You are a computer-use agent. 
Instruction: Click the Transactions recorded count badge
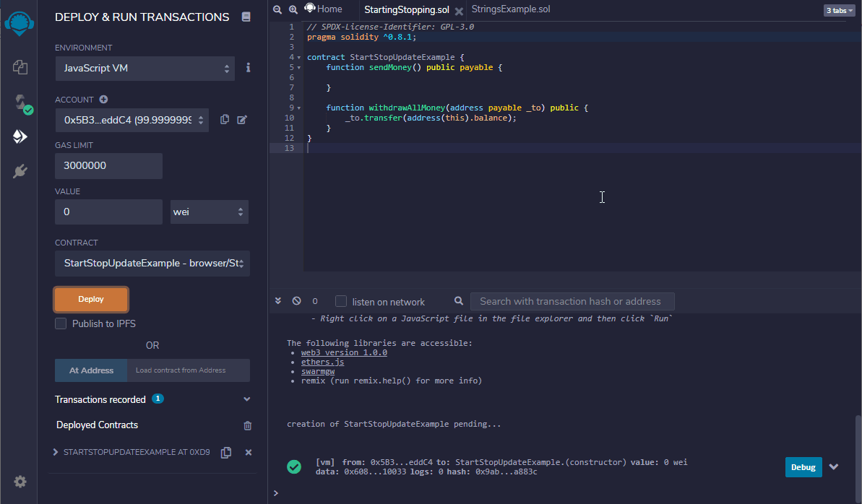[158, 399]
